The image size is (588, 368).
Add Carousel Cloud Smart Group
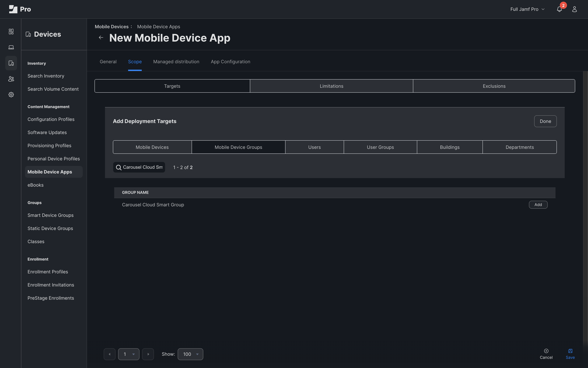(x=538, y=205)
